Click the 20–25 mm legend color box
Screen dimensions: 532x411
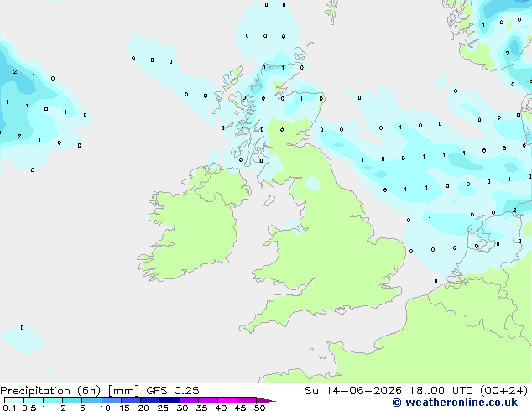pyautogui.click(x=149, y=400)
